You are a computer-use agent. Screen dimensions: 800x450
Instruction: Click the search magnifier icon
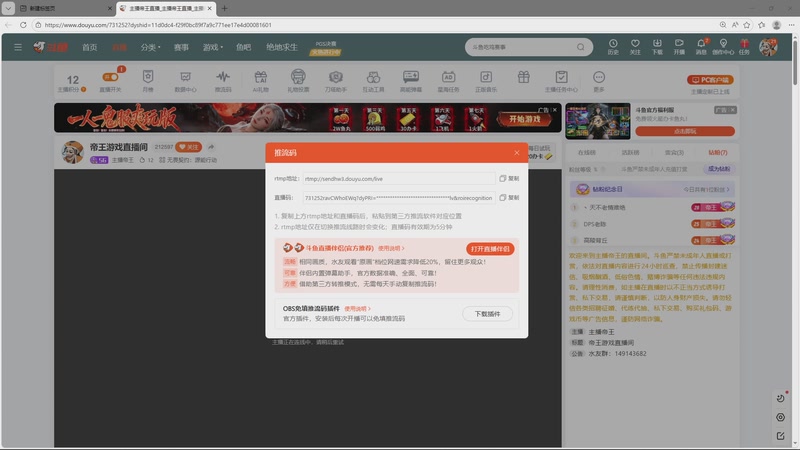click(581, 47)
